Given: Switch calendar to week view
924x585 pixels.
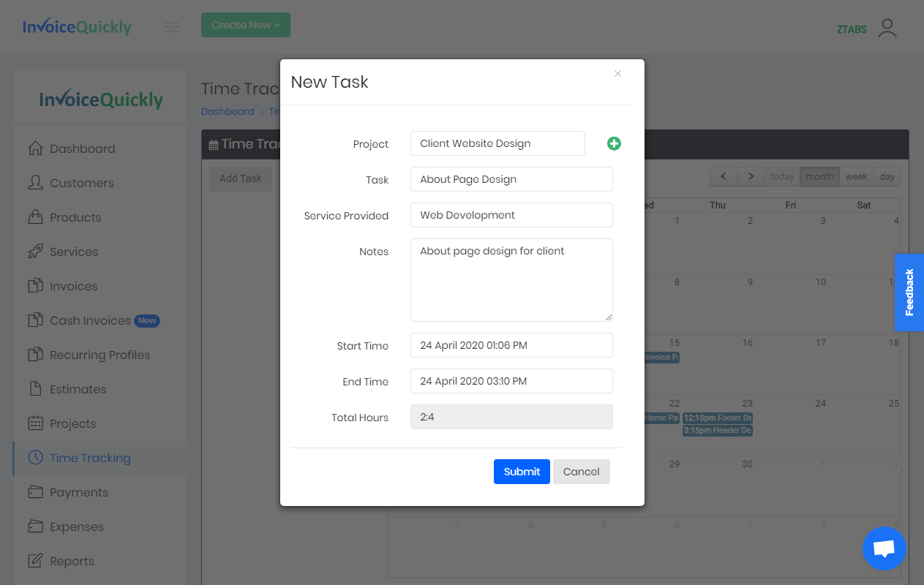Looking at the screenshot, I should (856, 177).
